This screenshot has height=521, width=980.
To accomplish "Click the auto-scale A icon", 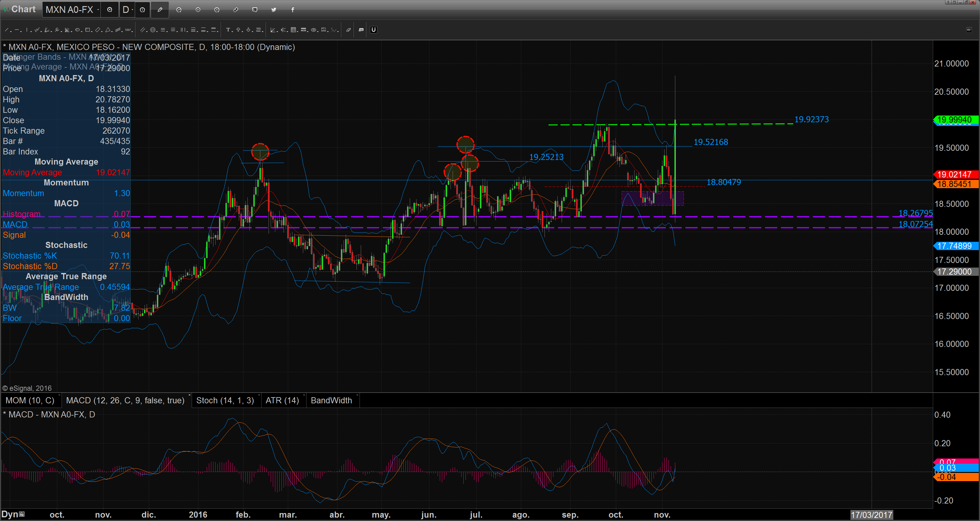I will [x=217, y=10].
